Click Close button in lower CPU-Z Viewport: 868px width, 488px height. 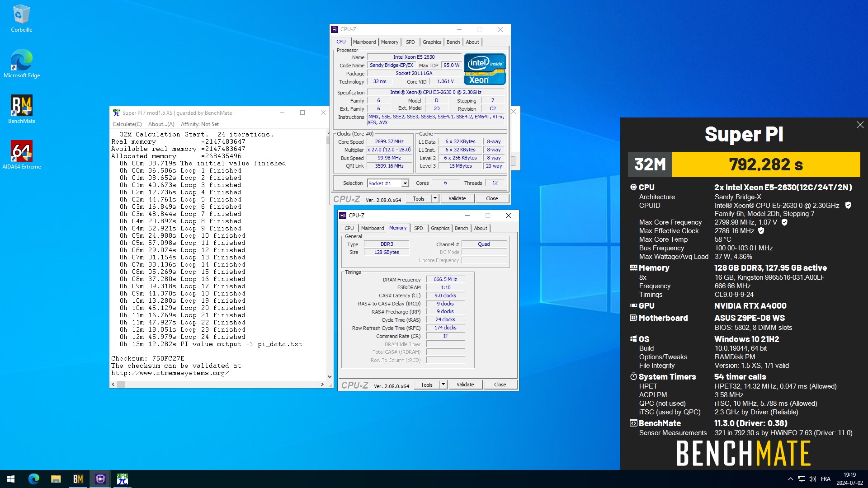pyautogui.click(x=500, y=385)
